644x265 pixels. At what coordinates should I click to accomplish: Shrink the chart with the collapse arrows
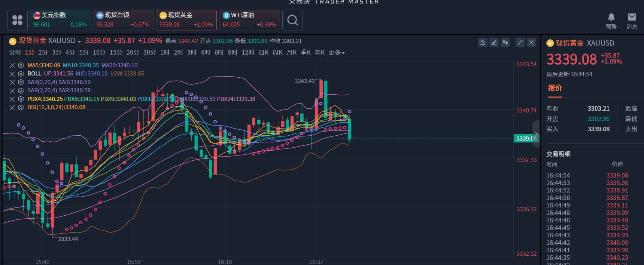[520, 43]
